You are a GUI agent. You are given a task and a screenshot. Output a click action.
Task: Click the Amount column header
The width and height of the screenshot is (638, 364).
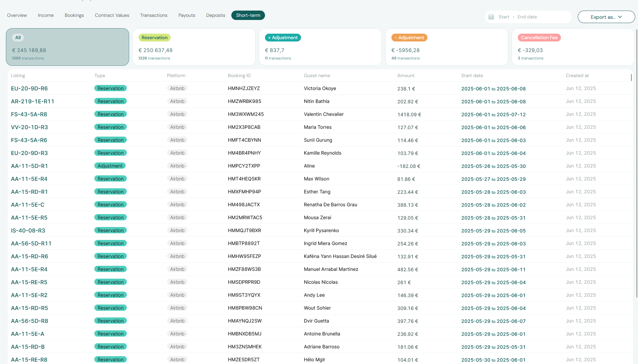click(406, 76)
